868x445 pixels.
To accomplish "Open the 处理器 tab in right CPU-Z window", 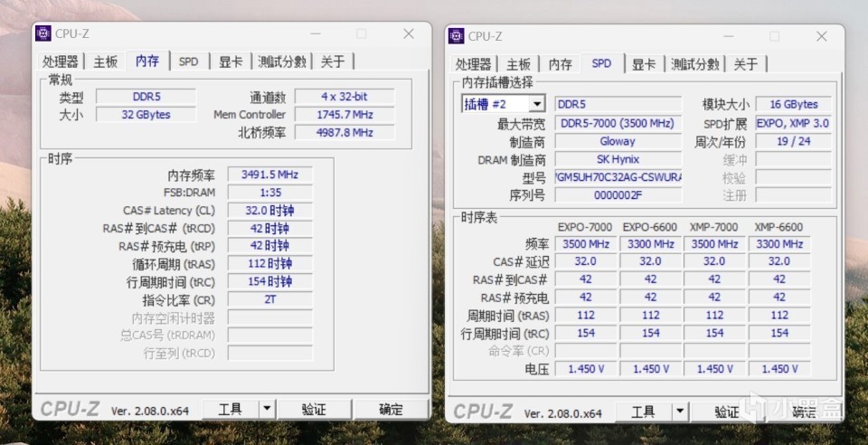I will point(474,64).
